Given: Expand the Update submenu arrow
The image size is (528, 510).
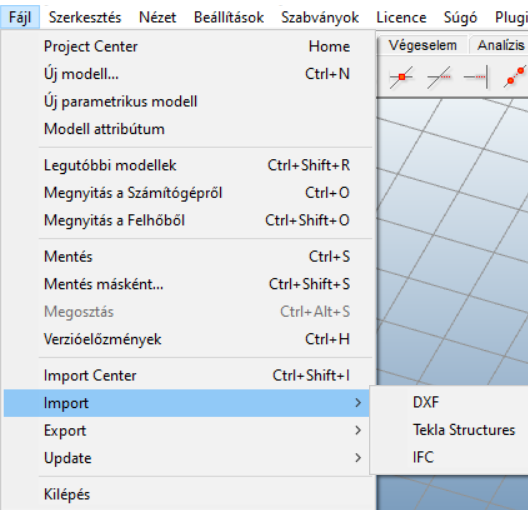Looking at the screenshot, I should (358, 458).
